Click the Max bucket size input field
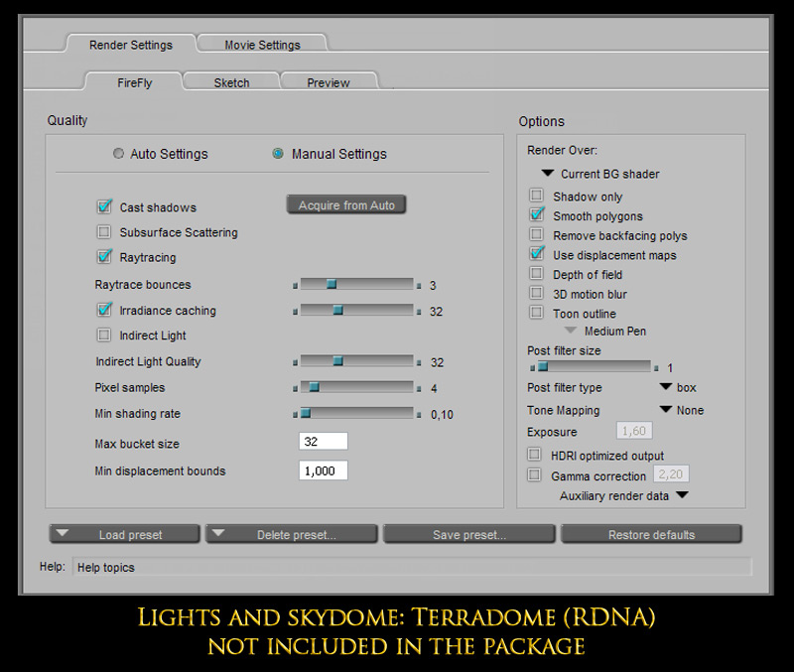Viewport: 794px width, 672px height. (x=324, y=441)
